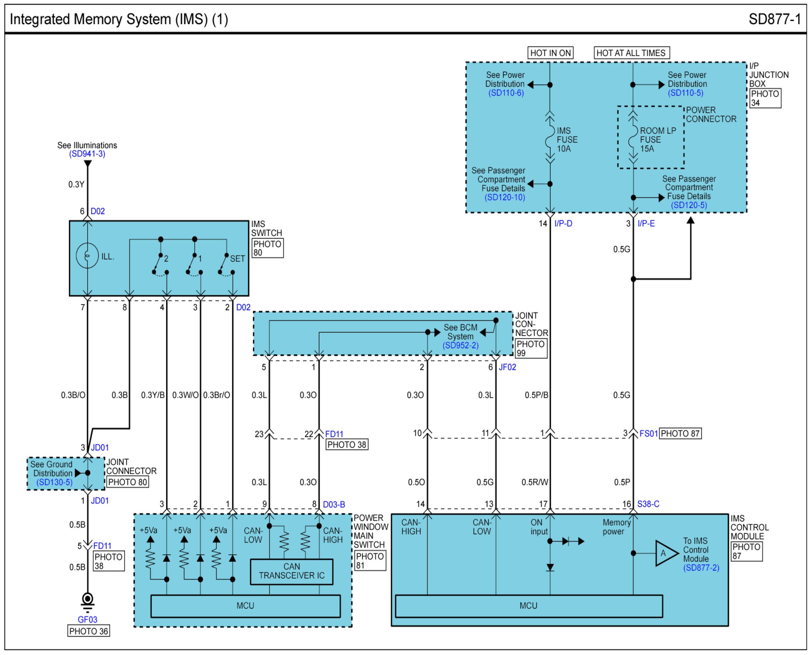Click the SD120-5 fuse details link
812x655 pixels.
click(689, 205)
